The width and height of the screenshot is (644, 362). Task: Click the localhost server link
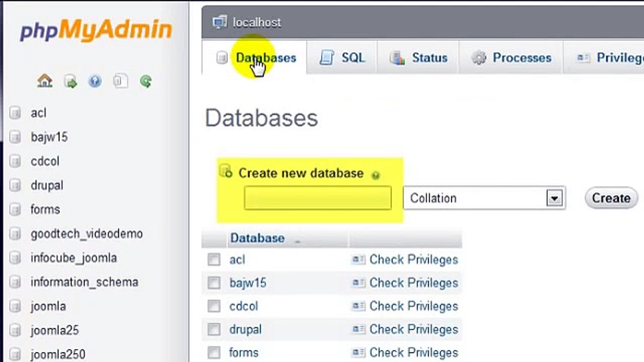[x=257, y=22]
